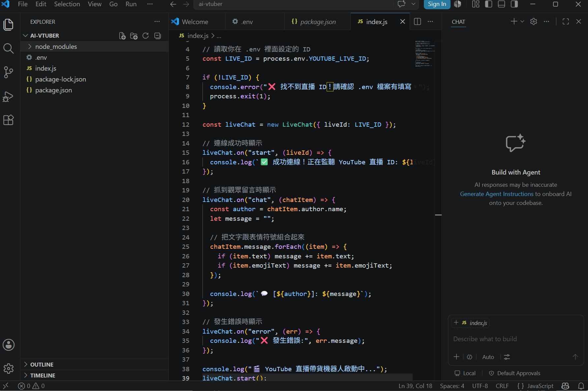Show more menu bar items
Screen dimensions: 588x391
click(x=150, y=4)
